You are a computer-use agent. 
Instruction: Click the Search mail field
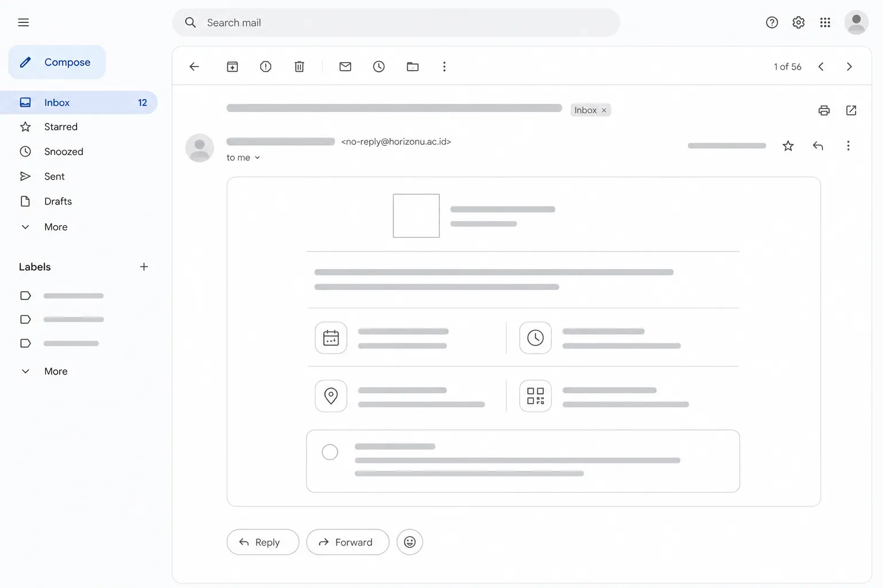(396, 22)
